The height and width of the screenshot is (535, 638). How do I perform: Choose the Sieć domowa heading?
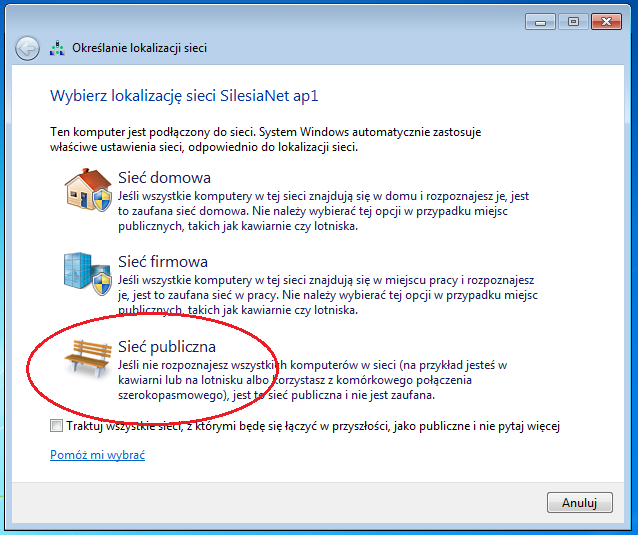click(164, 178)
